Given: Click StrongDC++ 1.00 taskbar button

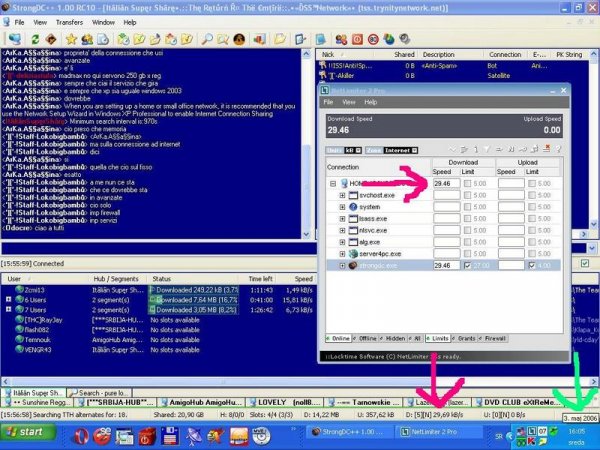Looking at the screenshot, I should 349,432.
